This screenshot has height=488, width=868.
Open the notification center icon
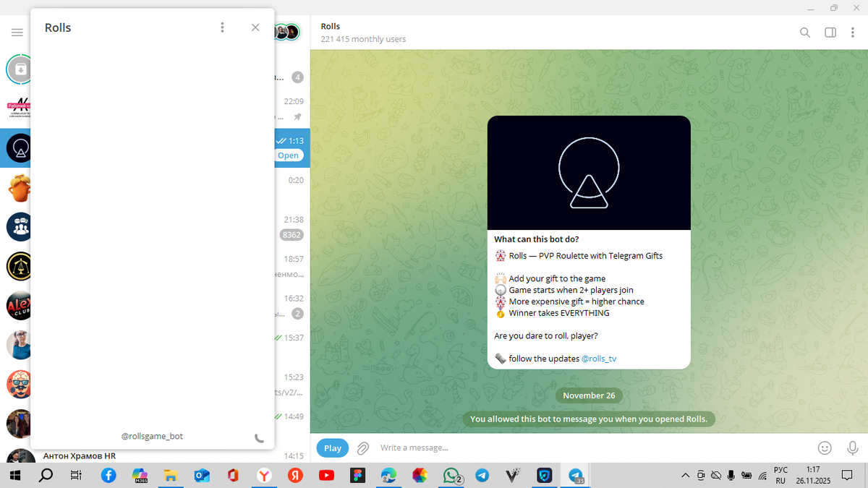[x=846, y=476]
